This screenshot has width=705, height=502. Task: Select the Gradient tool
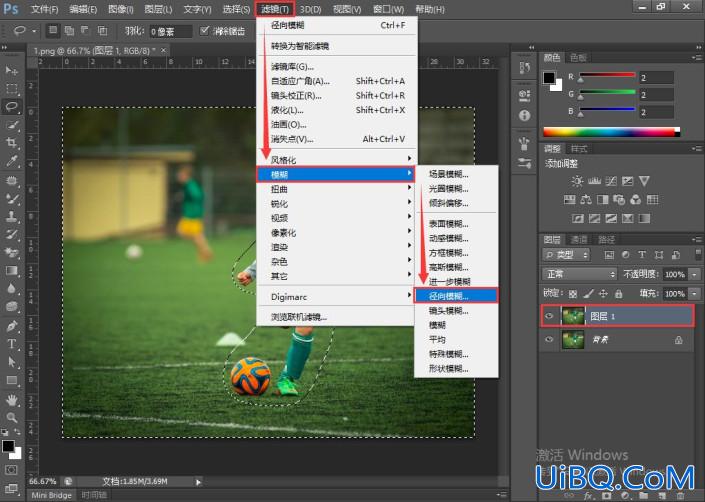click(x=12, y=271)
